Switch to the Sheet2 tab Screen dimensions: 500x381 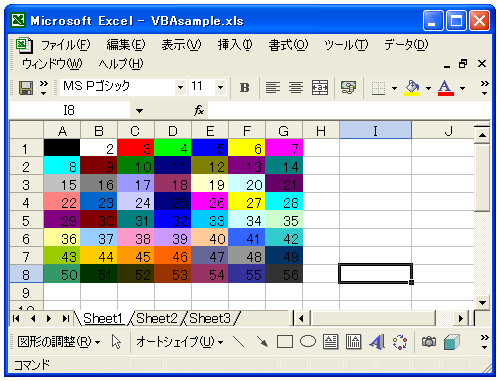pos(157,318)
